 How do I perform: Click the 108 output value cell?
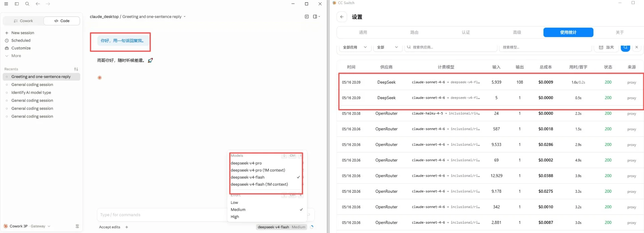pyautogui.click(x=520, y=82)
